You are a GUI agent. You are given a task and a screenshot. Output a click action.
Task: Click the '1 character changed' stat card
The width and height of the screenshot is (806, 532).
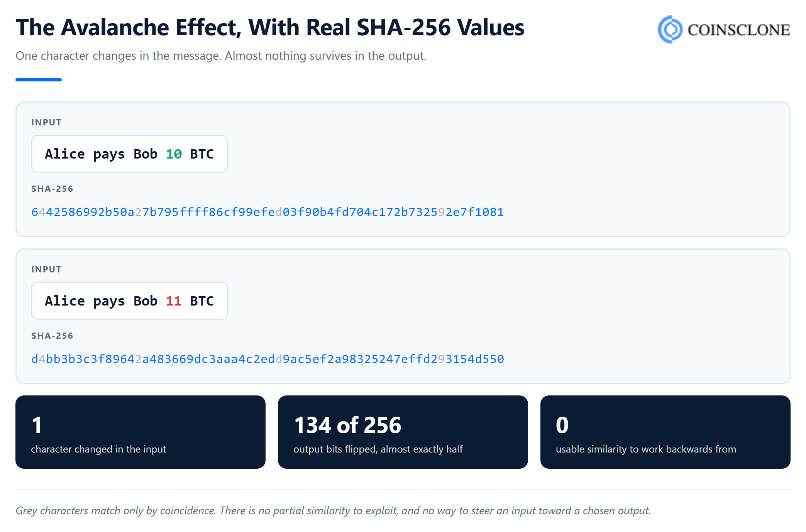141,432
